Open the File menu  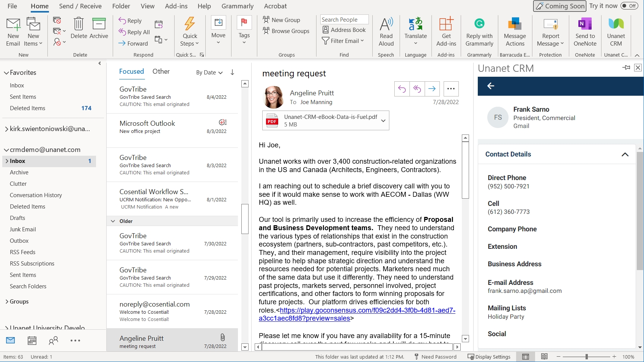(12, 6)
